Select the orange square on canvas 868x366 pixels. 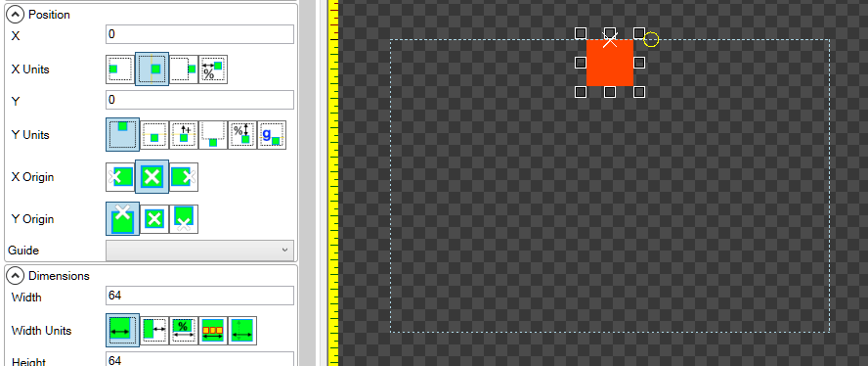[x=610, y=63]
